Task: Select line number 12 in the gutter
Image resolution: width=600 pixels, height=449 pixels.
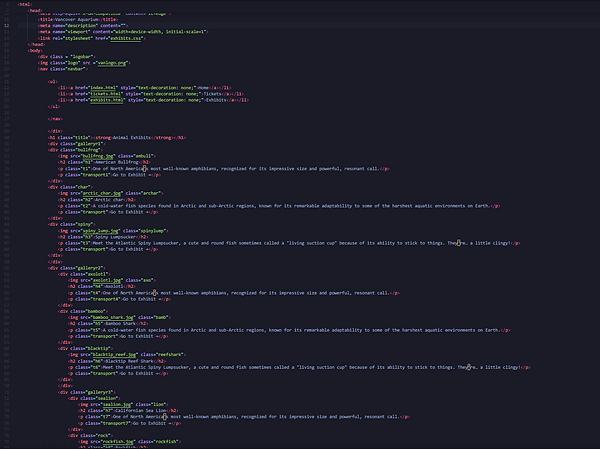Action: point(7,26)
